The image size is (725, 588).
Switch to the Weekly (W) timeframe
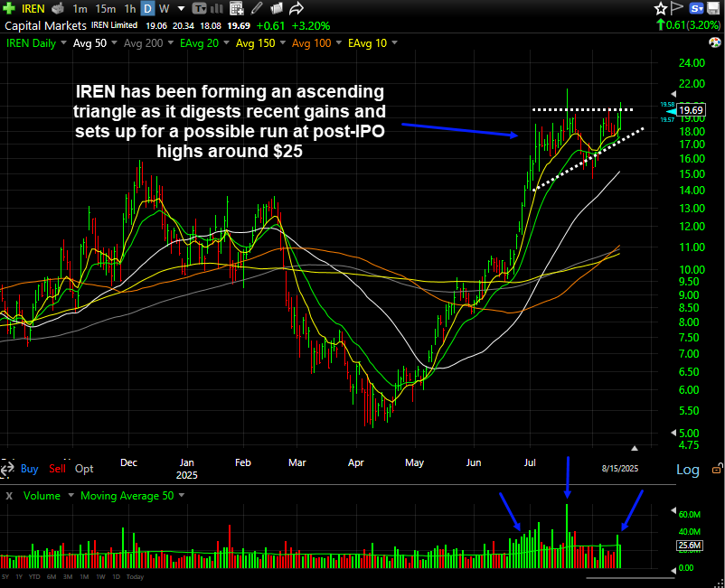click(165, 8)
